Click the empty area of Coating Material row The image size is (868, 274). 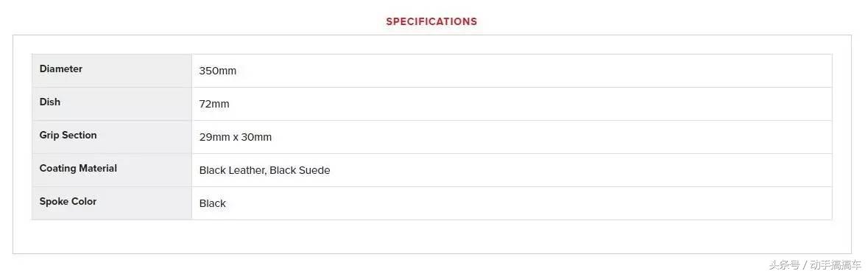(x=582, y=170)
